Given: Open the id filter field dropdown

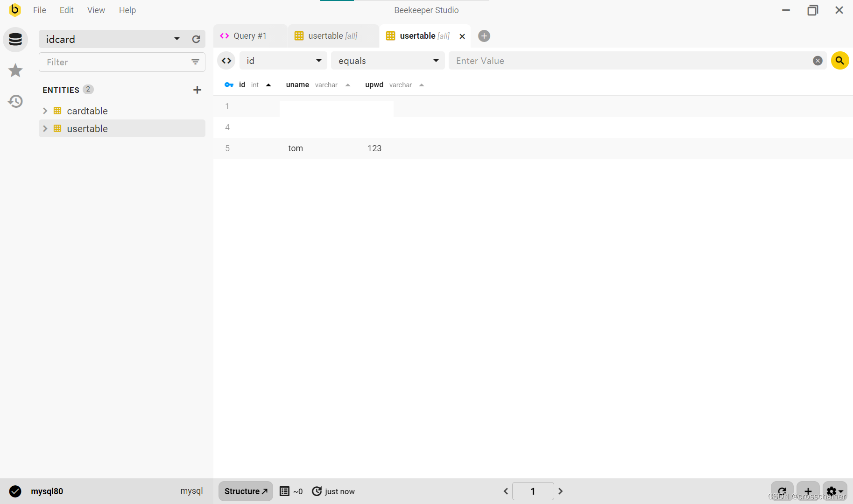Looking at the screenshot, I should click(x=283, y=61).
